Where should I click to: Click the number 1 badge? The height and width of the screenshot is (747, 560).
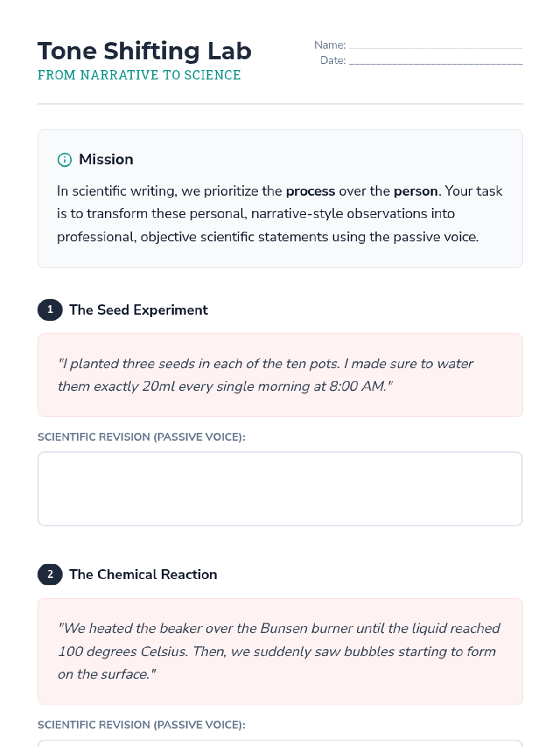50,310
